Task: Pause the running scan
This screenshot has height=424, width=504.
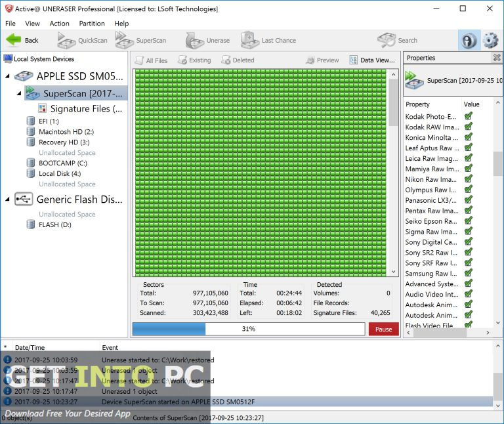Action: 383,329
